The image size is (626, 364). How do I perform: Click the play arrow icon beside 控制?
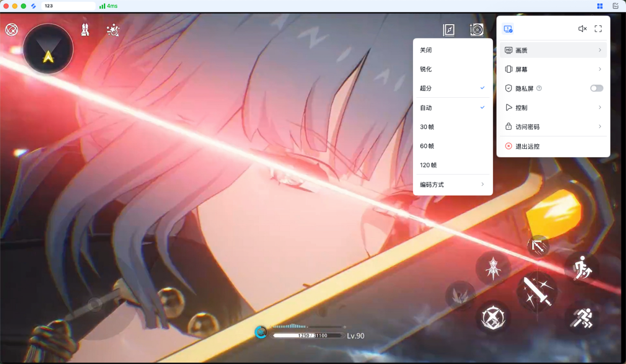pyautogui.click(x=508, y=107)
